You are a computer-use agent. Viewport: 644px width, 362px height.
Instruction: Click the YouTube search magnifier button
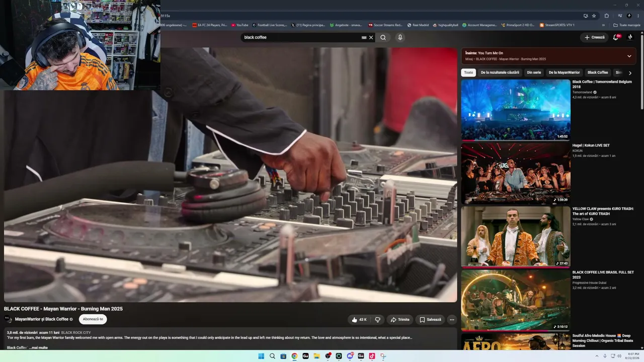[x=383, y=37]
